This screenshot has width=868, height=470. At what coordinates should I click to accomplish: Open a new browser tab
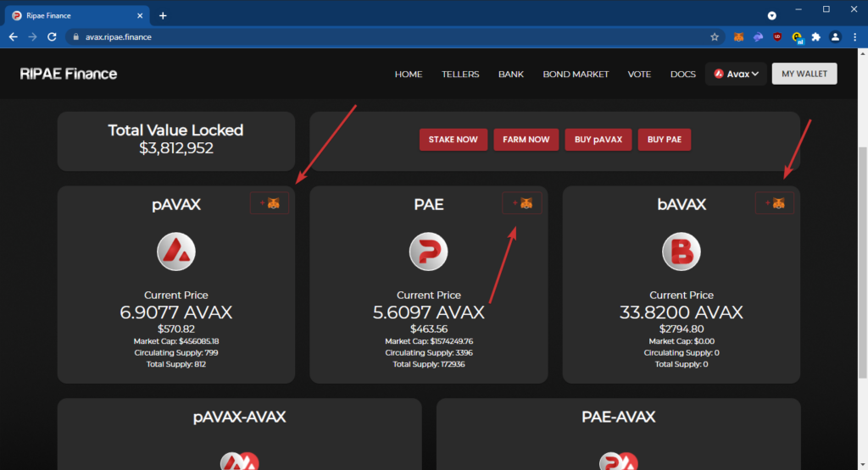pos(163,15)
